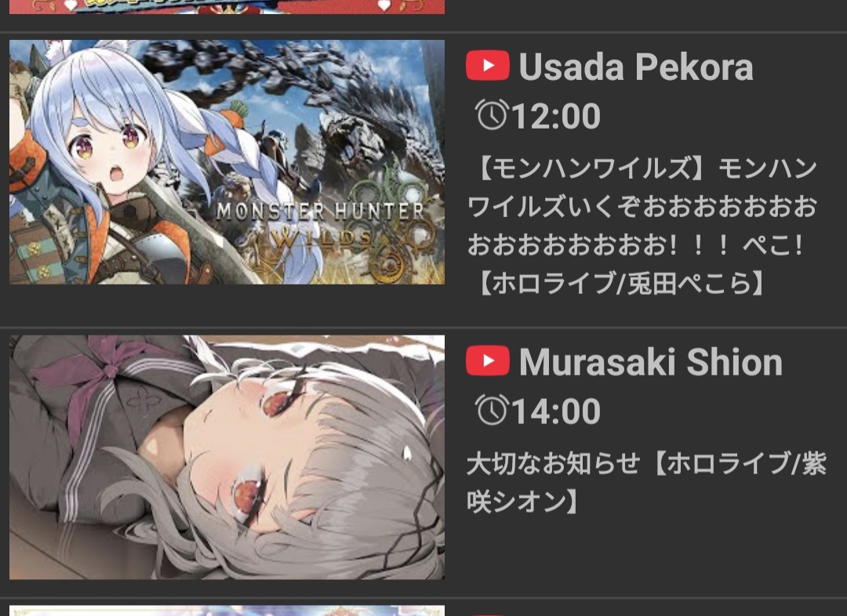Select the 12:00 stream start time
Viewport: 847px width, 616px height.
pos(556,116)
